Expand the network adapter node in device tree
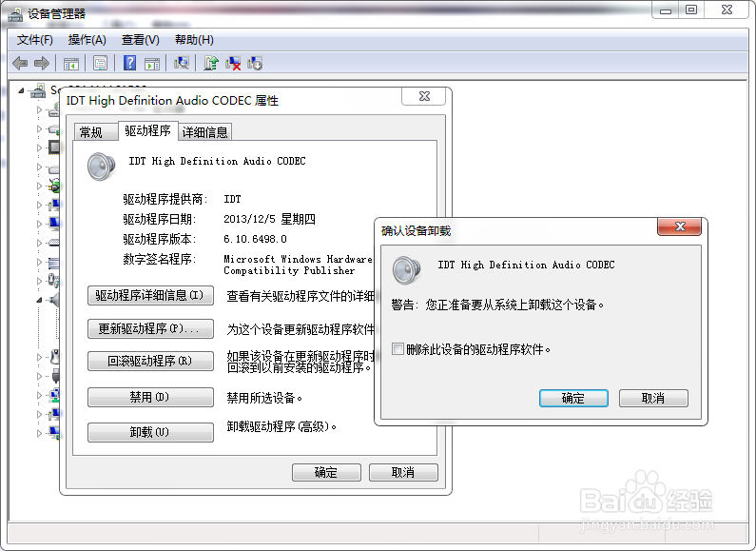The height and width of the screenshot is (551, 756). click(40, 395)
